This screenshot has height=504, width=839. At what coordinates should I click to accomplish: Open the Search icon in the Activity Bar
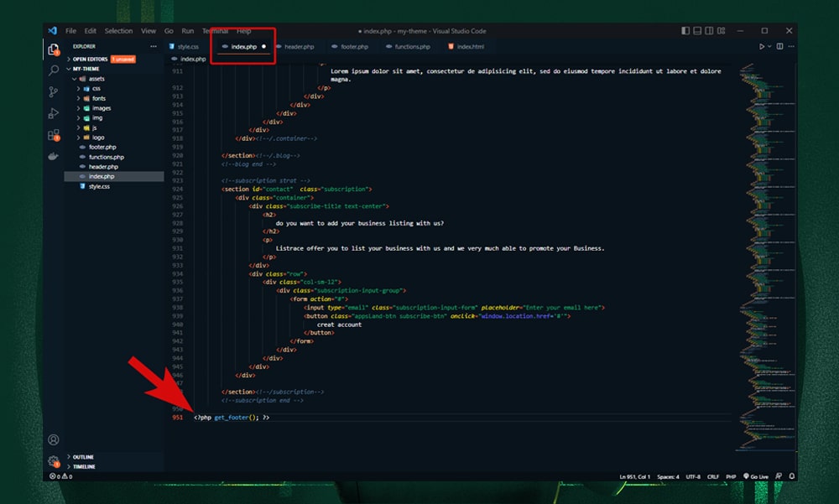(x=52, y=70)
